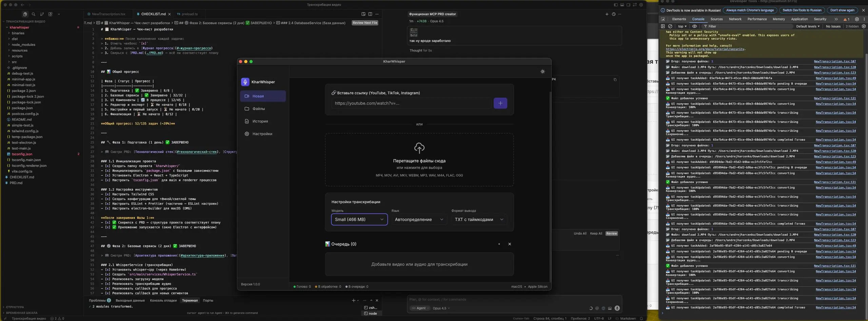Click the purple plus button beside the URL field
Image resolution: width=868 pixels, height=321 pixels.
500,103
